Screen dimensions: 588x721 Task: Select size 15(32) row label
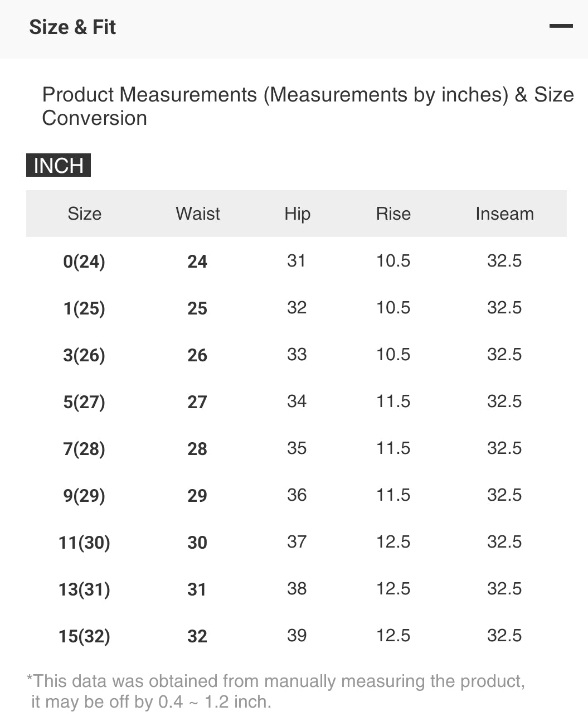pyautogui.click(x=85, y=635)
